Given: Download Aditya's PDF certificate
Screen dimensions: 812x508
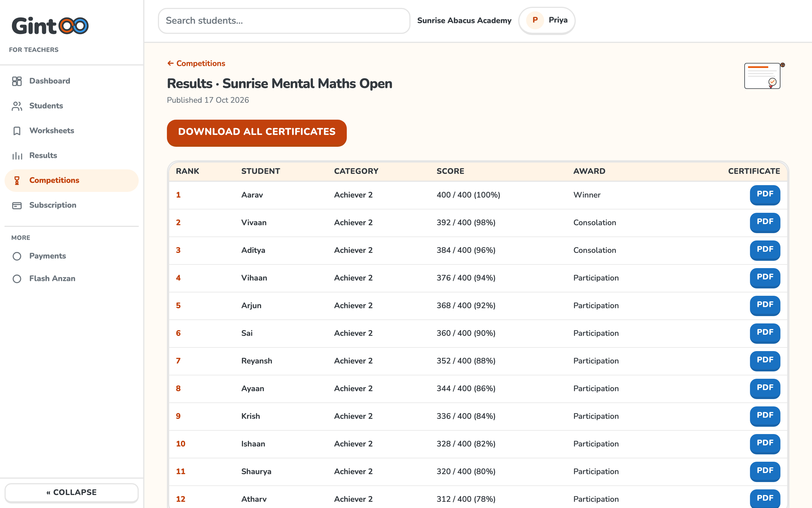Looking at the screenshot, I should click(765, 250).
